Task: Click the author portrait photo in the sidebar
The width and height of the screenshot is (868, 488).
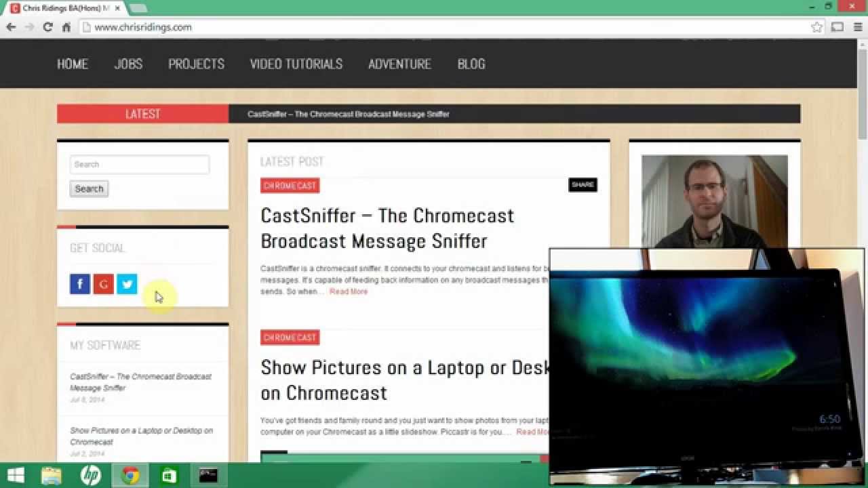Action: click(x=715, y=201)
